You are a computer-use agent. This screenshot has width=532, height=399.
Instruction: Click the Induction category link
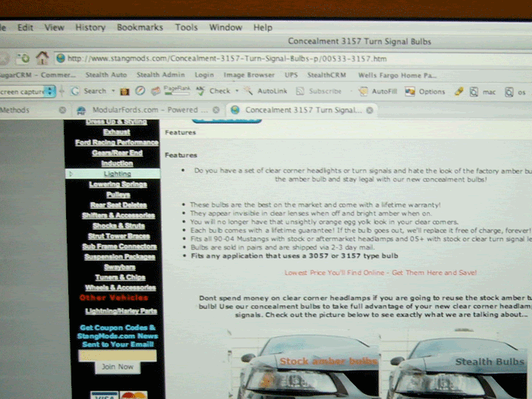click(116, 163)
